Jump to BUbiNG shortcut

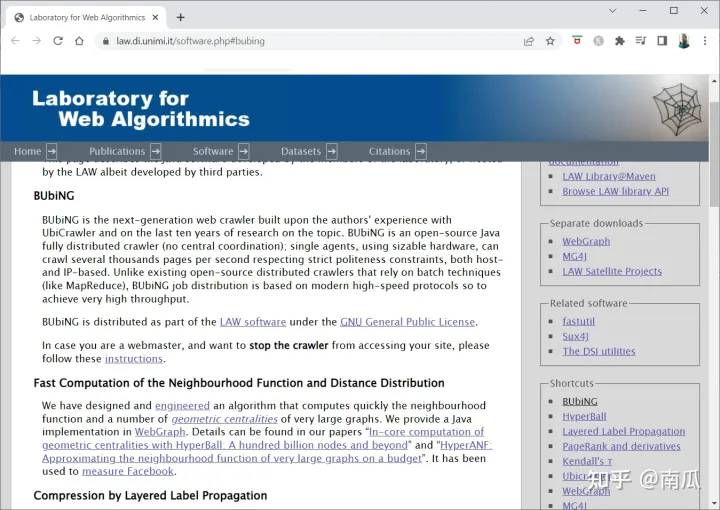580,401
